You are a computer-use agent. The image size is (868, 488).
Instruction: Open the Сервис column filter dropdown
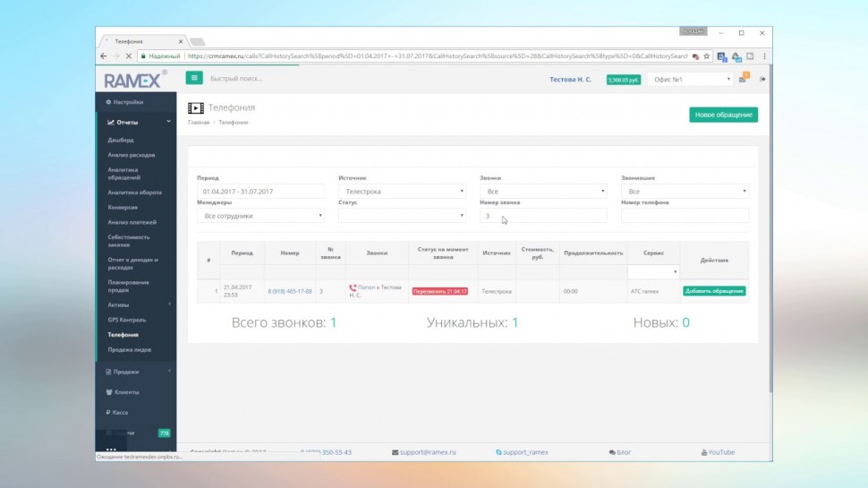(653, 271)
